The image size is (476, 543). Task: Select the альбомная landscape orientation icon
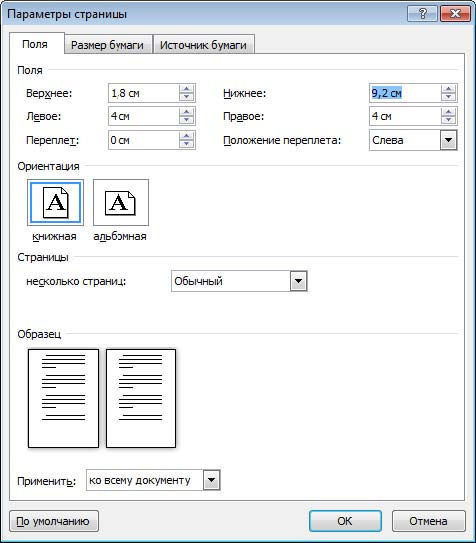point(121,203)
